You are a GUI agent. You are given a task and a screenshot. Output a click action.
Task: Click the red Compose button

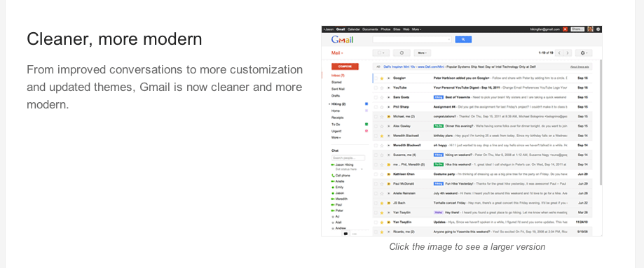(345, 66)
